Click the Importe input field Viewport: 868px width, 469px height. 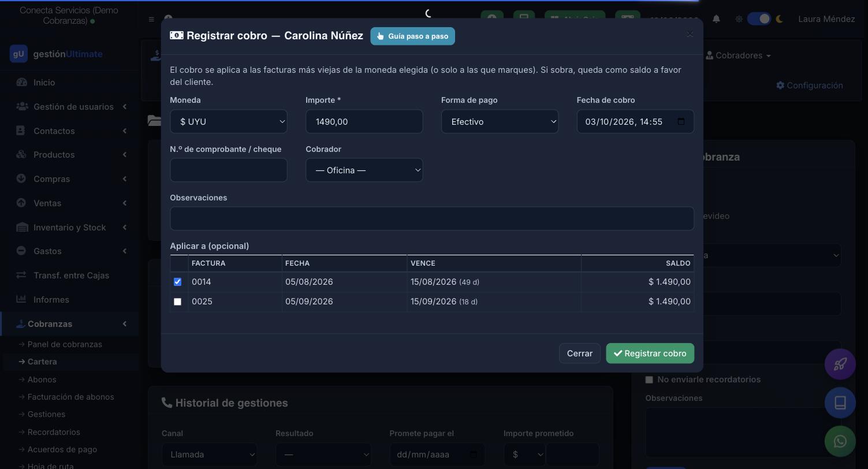(x=364, y=121)
